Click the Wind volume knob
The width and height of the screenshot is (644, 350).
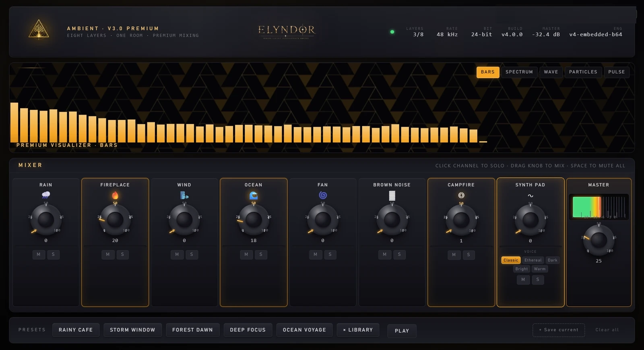[x=184, y=220]
